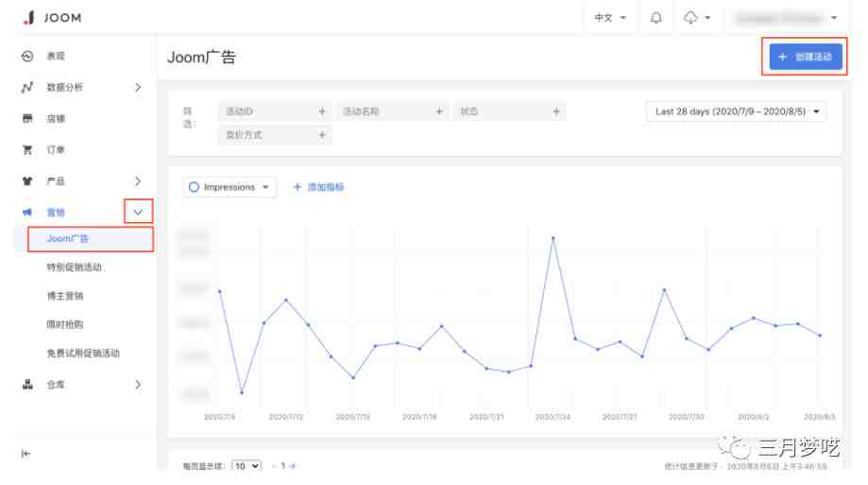Open 数据分析 via its line-graph icon

27,87
